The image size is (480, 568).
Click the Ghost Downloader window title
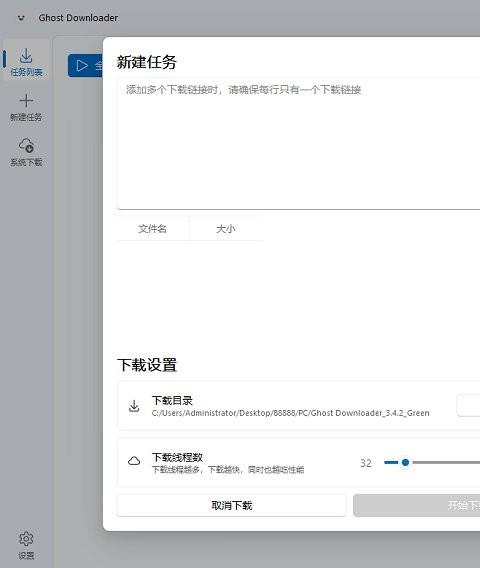(78, 18)
